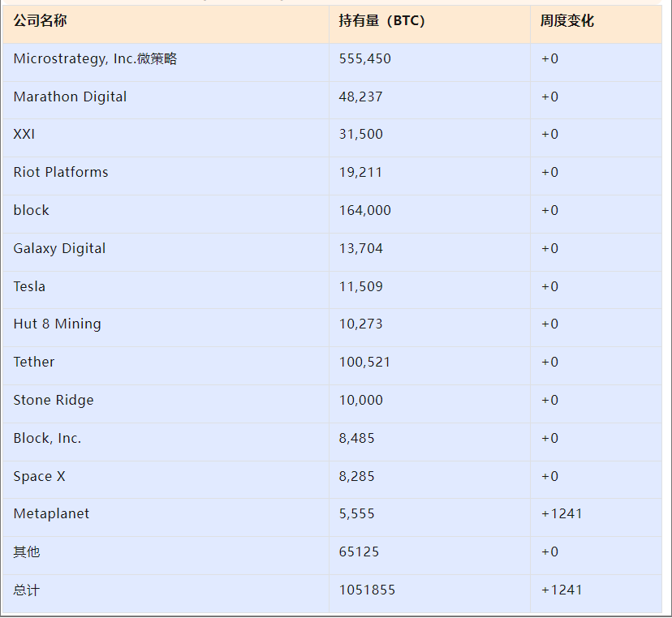Select the holdings value 65125
Image resolution: width=672 pixels, height=618 pixels.
point(359,551)
